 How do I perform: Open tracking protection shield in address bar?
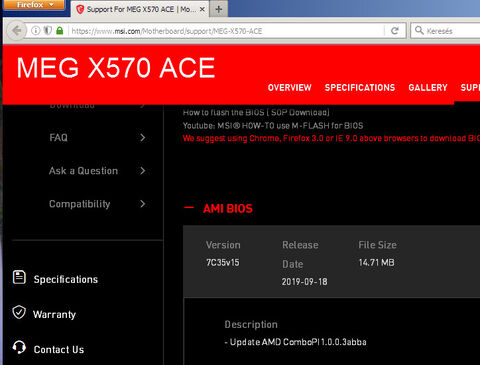(x=48, y=31)
